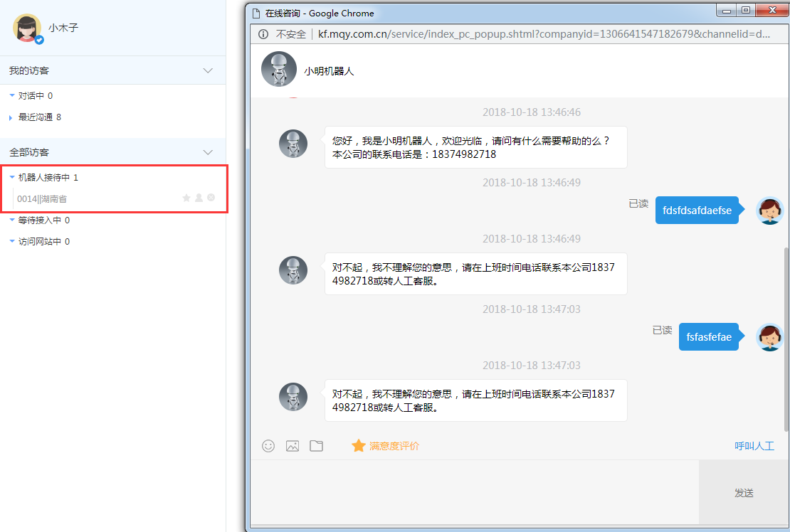Click the 呼叫人工 link

point(754,446)
